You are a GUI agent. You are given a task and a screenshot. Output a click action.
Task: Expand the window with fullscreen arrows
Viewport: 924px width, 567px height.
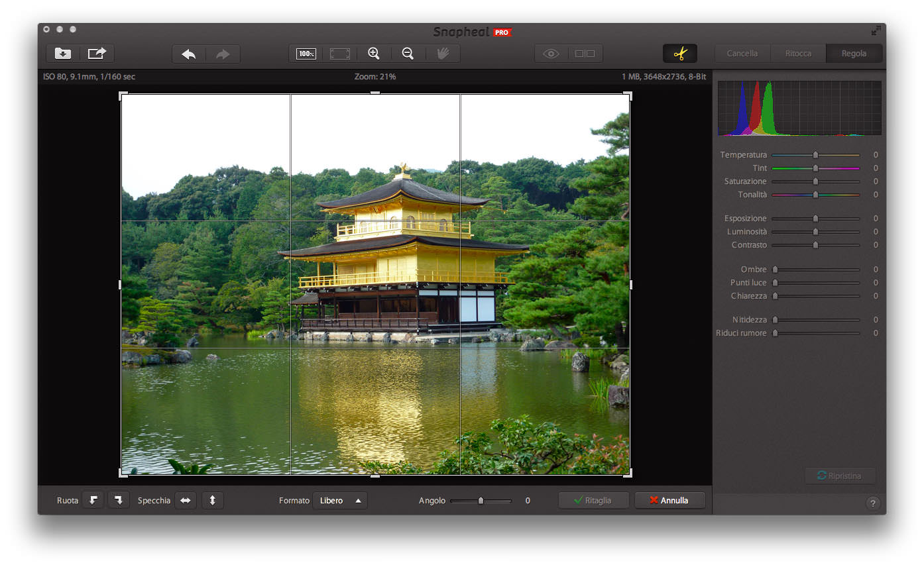tap(876, 30)
